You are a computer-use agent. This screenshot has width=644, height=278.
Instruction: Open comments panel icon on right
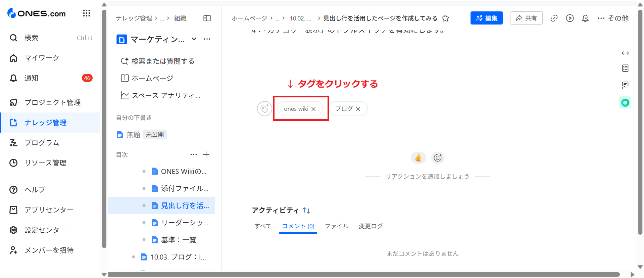click(625, 85)
